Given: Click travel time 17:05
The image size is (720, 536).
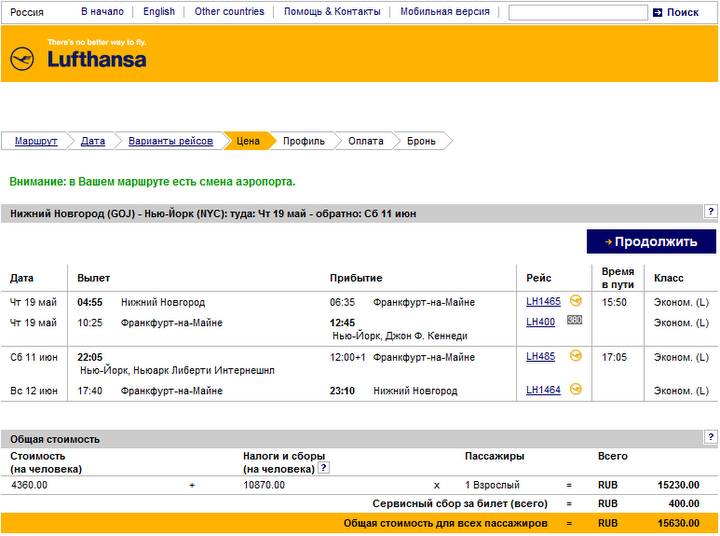Looking at the screenshot, I should point(614,357).
